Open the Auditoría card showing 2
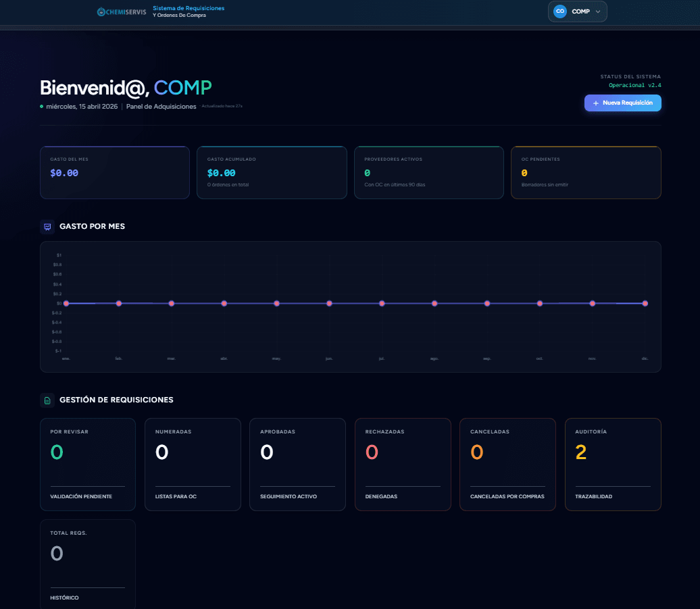Screen dimensions: 700x609 point(613,465)
